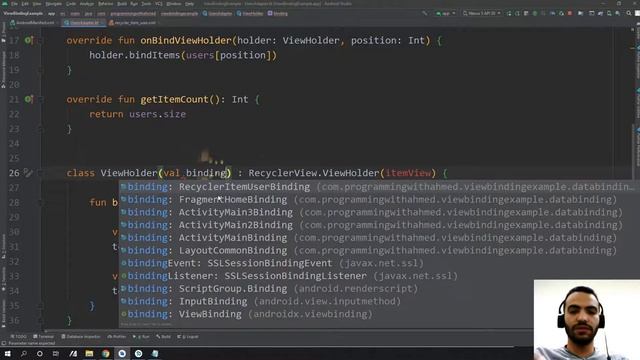This screenshot has width=640, height=360.
Task: Place cursor in 'users.size' on line 22
Action: pos(158,114)
